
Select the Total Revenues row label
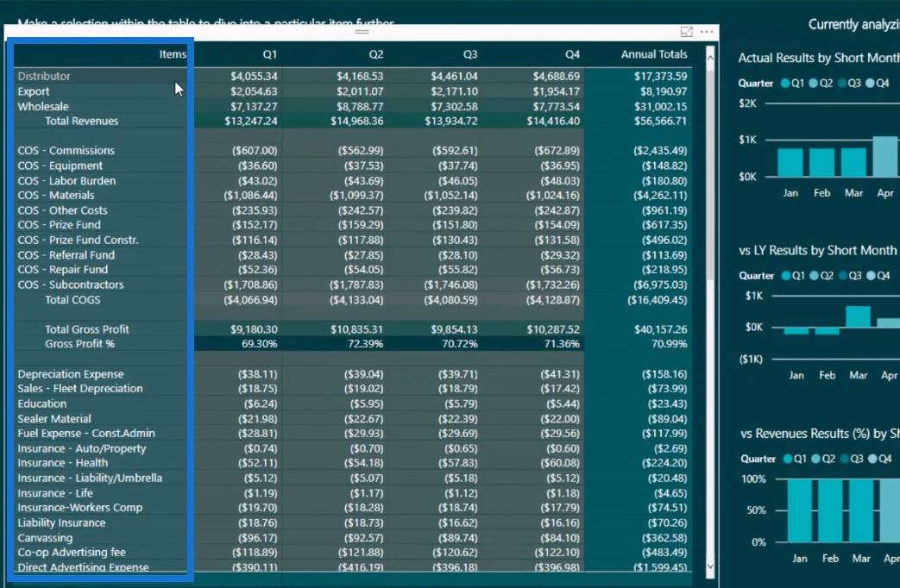point(81,121)
